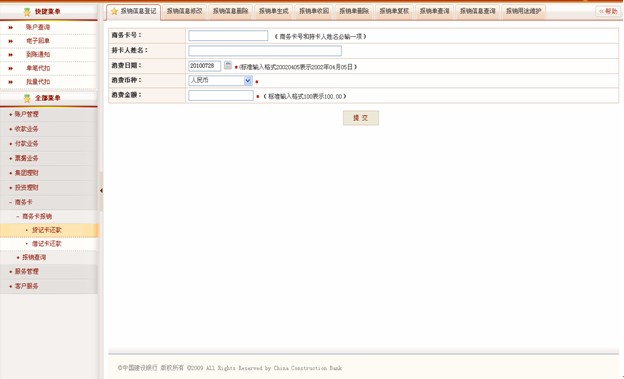Click the medal icon beside 全部菜单
This screenshot has width=624, height=379.
point(27,98)
